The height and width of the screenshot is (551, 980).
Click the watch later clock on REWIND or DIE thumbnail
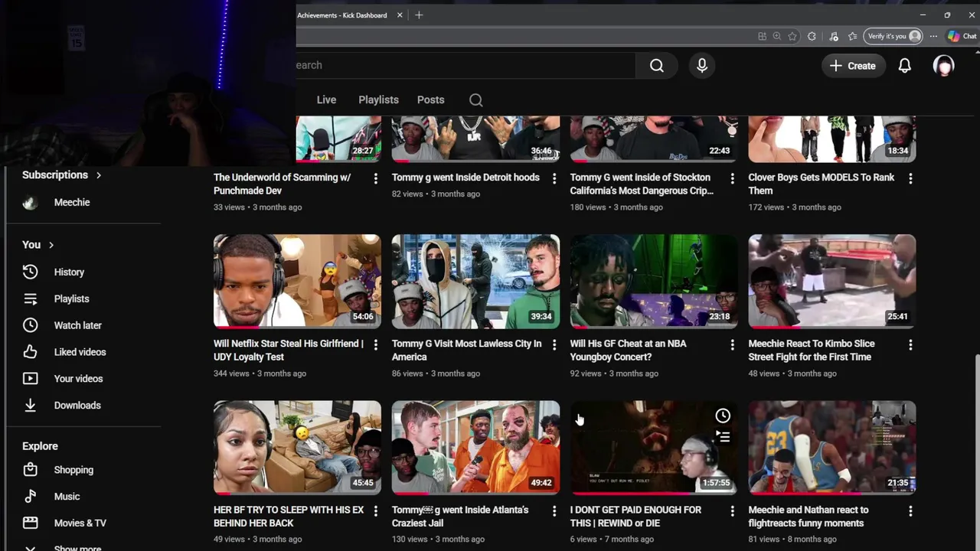(723, 416)
